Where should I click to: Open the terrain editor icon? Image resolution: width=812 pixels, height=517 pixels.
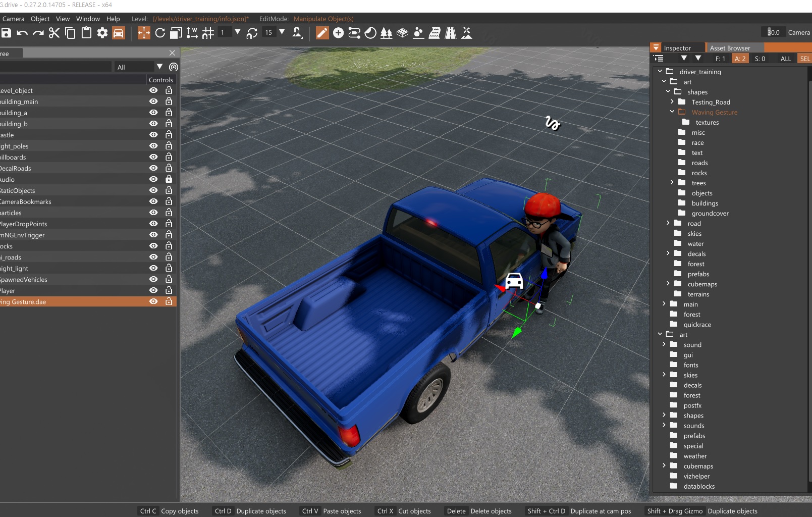435,33
